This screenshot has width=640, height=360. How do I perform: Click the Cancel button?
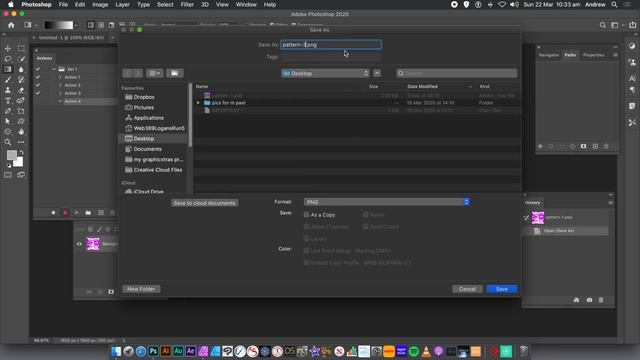(467, 289)
